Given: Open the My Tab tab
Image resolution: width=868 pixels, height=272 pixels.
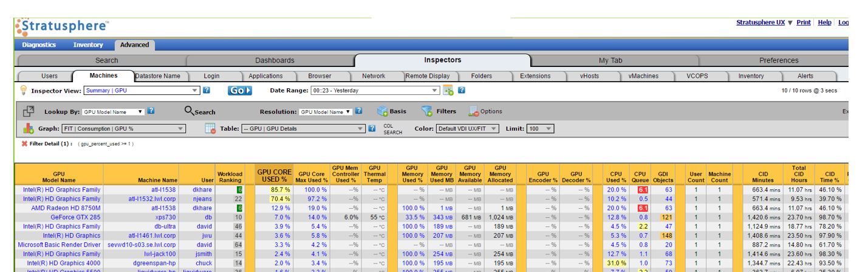Looking at the screenshot, I should pyautogui.click(x=610, y=60).
